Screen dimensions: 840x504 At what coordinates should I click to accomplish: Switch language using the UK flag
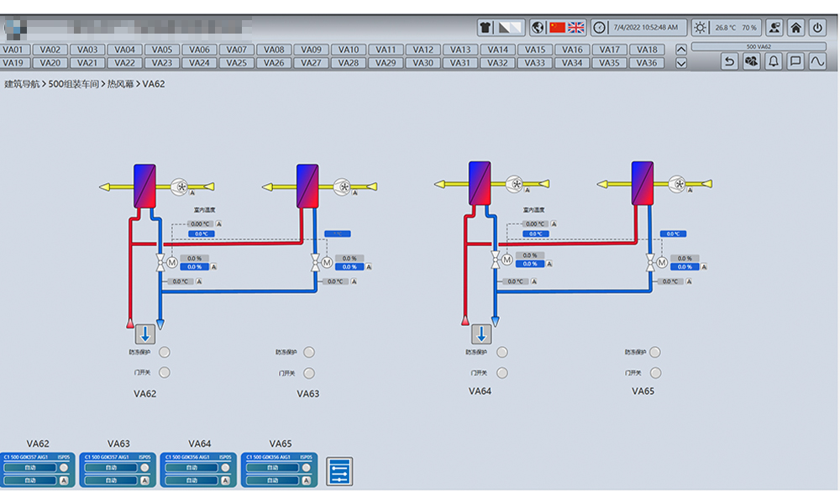(576, 28)
